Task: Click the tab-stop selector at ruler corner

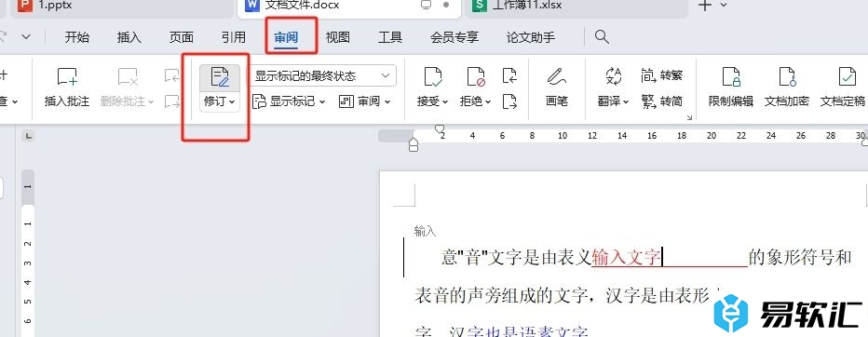Action: pos(29,136)
